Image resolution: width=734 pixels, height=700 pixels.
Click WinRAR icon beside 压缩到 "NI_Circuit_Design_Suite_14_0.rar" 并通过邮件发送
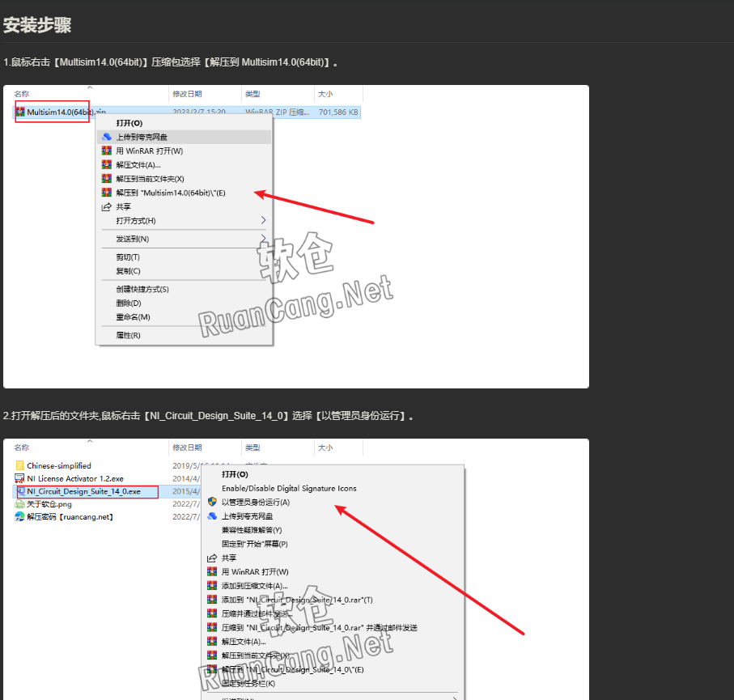(x=212, y=627)
